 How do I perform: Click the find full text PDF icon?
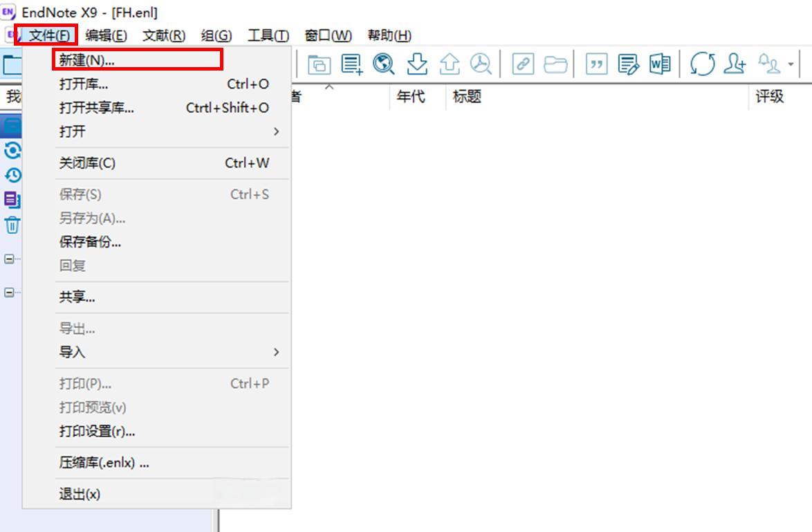click(481, 64)
